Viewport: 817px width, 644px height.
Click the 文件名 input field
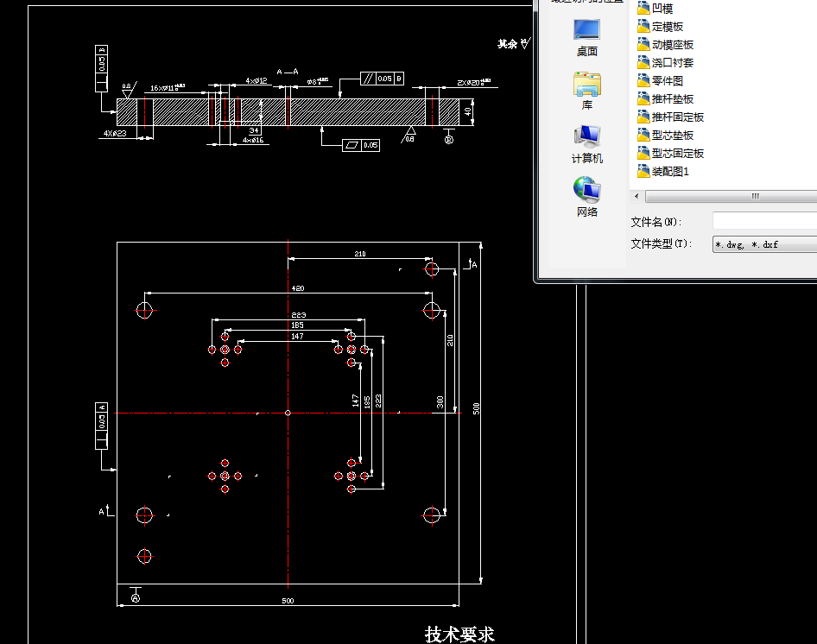point(764,221)
